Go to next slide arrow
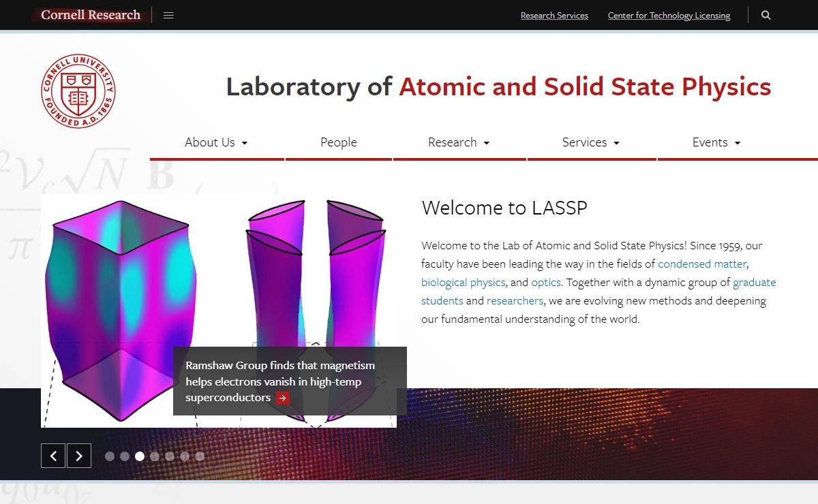Screen dimensions: 818x504 coord(79,455)
